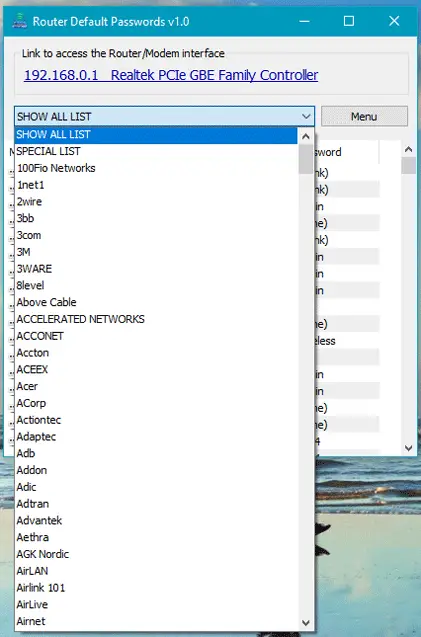Viewport: 421px width, 637px height.
Task: Pick Addon in dropdown list
Action: (x=156, y=470)
